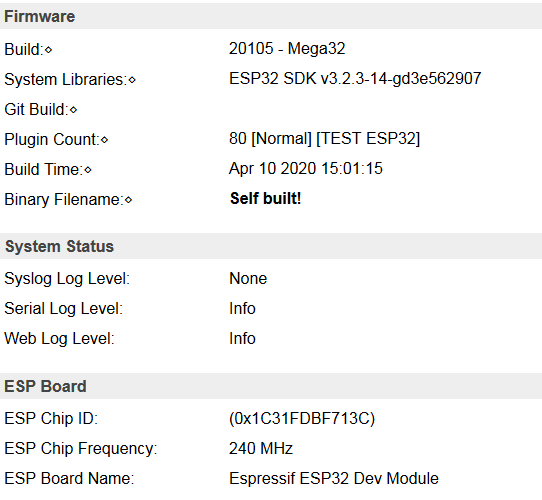Click the bold Self built! text
This screenshot has width=542, height=500.
click(265, 198)
